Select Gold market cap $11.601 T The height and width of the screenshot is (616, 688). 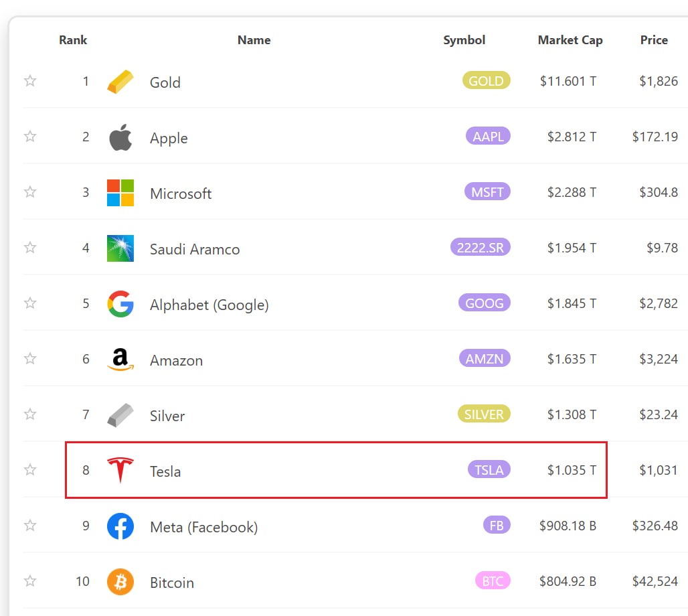click(568, 81)
